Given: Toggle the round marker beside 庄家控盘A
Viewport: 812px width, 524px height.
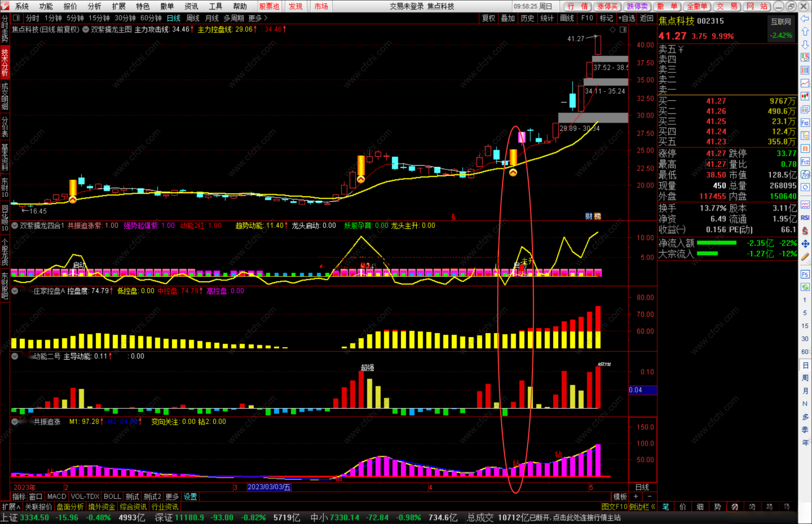Looking at the screenshot, I should 15,291.
